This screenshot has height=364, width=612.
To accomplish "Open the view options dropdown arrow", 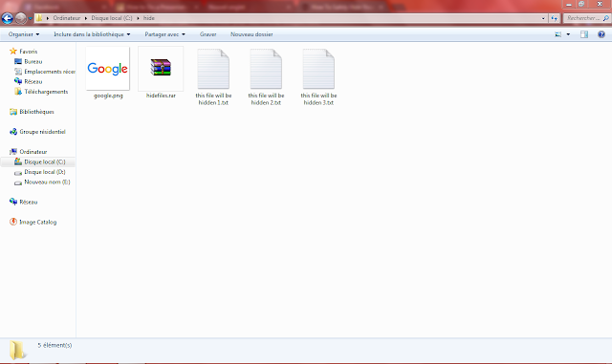I will point(568,34).
